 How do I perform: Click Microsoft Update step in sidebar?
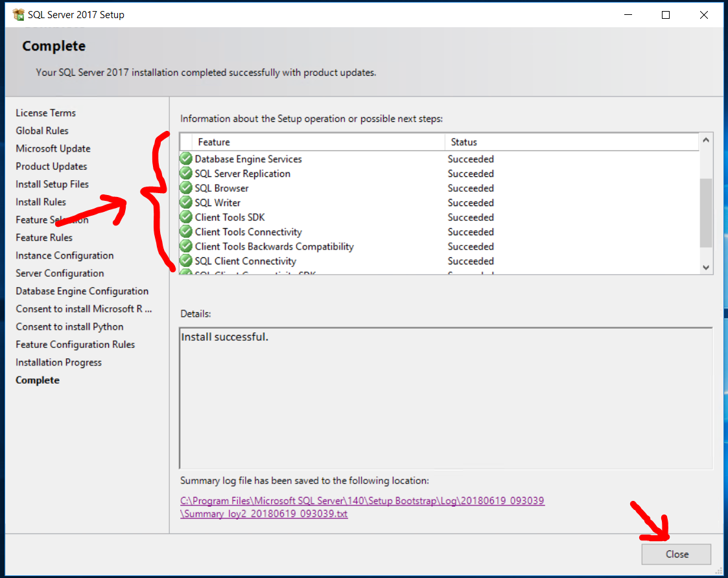(53, 148)
